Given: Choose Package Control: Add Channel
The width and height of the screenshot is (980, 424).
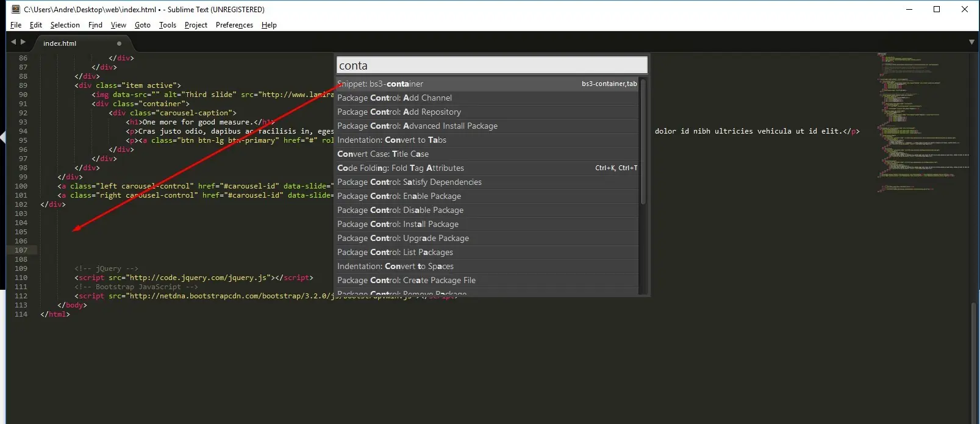Looking at the screenshot, I should tap(487, 98).
